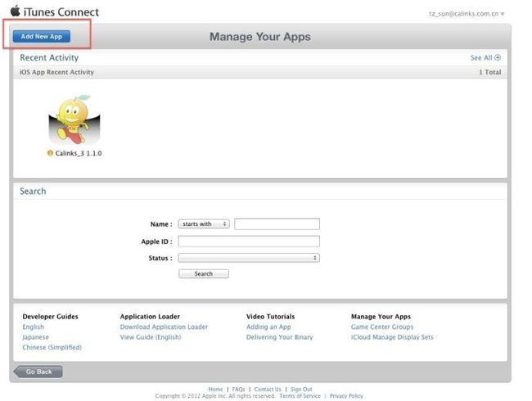Click View Guide (English) link
This screenshot has height=401, width=532.
151,337
